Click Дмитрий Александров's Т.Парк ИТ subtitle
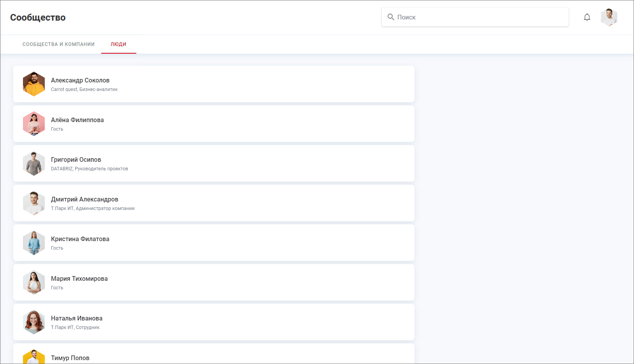634x364 pixels. (x=93, y=208)
